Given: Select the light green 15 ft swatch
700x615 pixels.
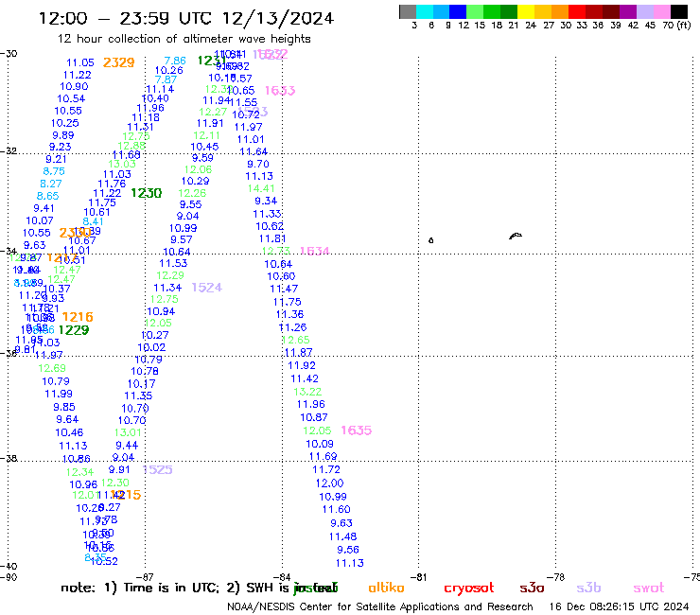Looking at the screenshot, I should click(475, 11).
